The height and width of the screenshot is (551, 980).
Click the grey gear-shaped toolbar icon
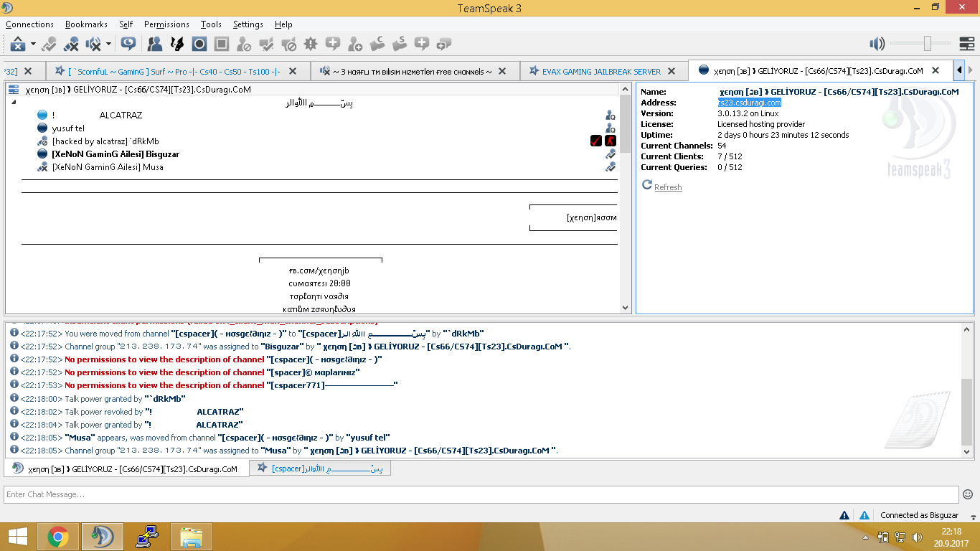point(311,44)
